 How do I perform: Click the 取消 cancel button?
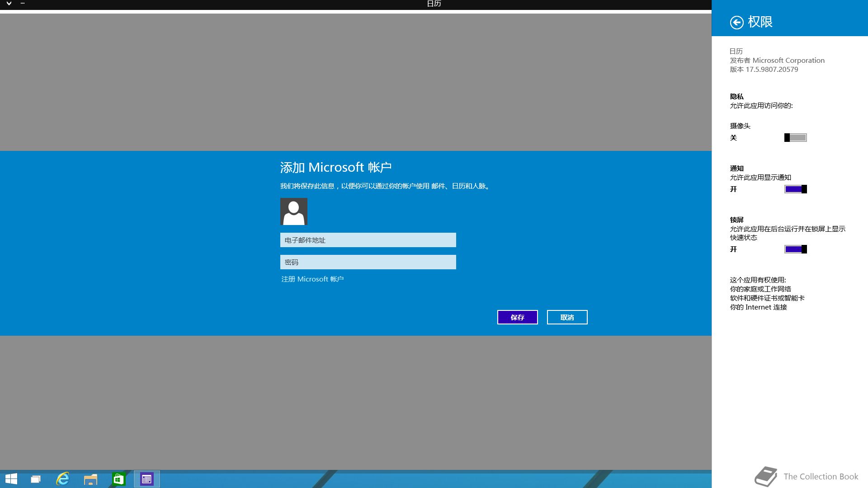567,317
